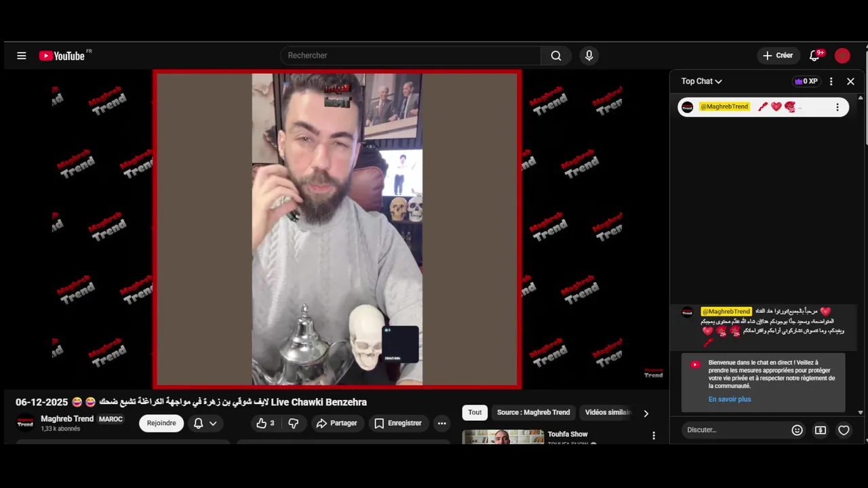Click the Enregistrer save button

pyautogui.click(x=398, y=423)
